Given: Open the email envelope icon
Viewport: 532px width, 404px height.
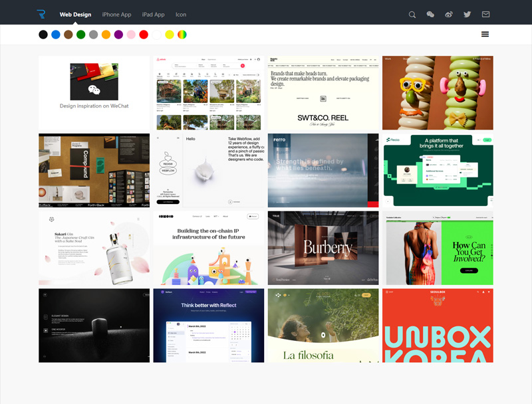Looking at the screenshot, I should [x=486, y=15].
